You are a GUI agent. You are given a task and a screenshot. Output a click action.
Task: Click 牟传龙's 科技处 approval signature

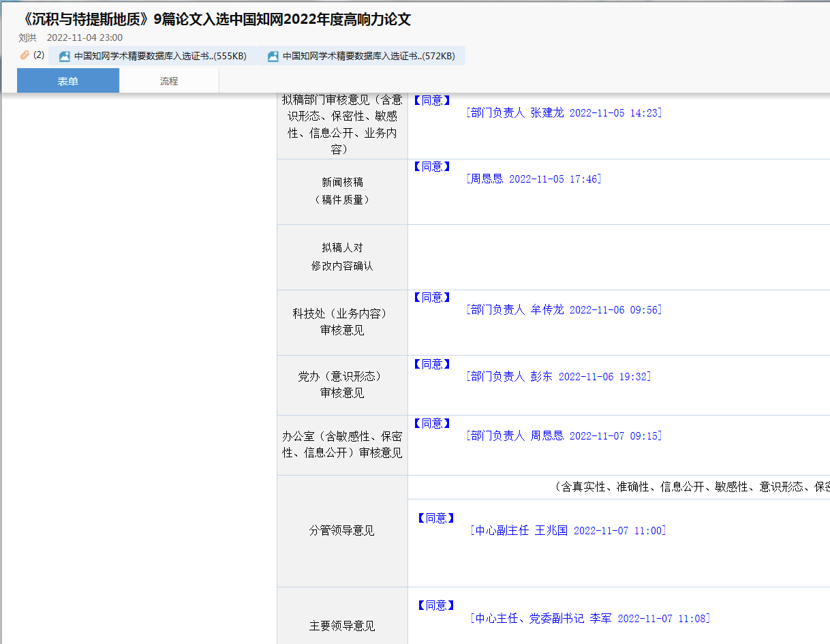coord(564,310)
